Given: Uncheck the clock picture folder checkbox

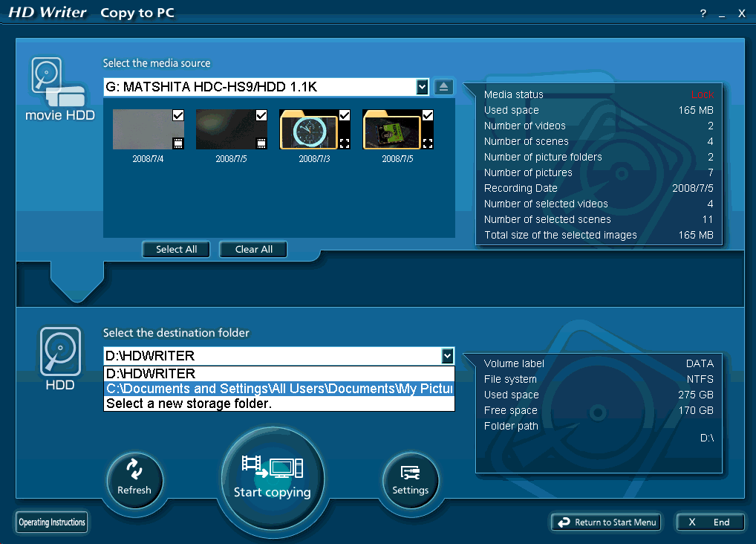Looking at the screenshot, I should [x=345, y=115].
